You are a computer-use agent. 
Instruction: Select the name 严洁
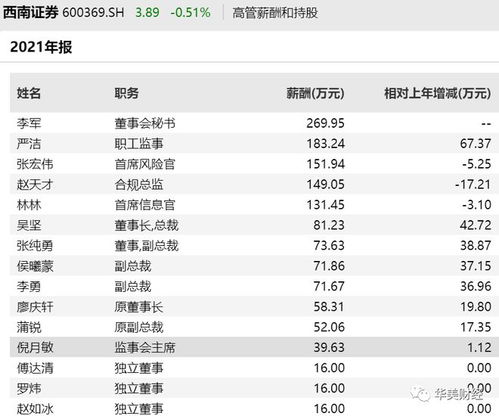[x=29, y=144]
